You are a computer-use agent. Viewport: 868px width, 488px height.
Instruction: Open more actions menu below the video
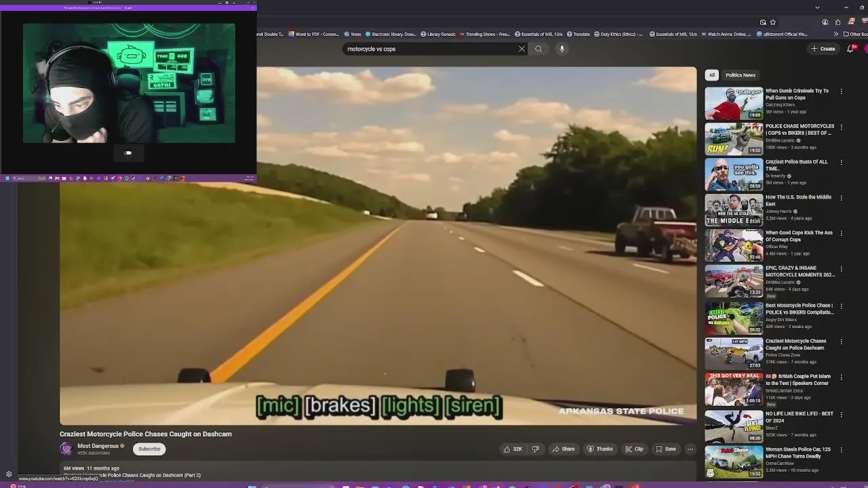[690, 449]
